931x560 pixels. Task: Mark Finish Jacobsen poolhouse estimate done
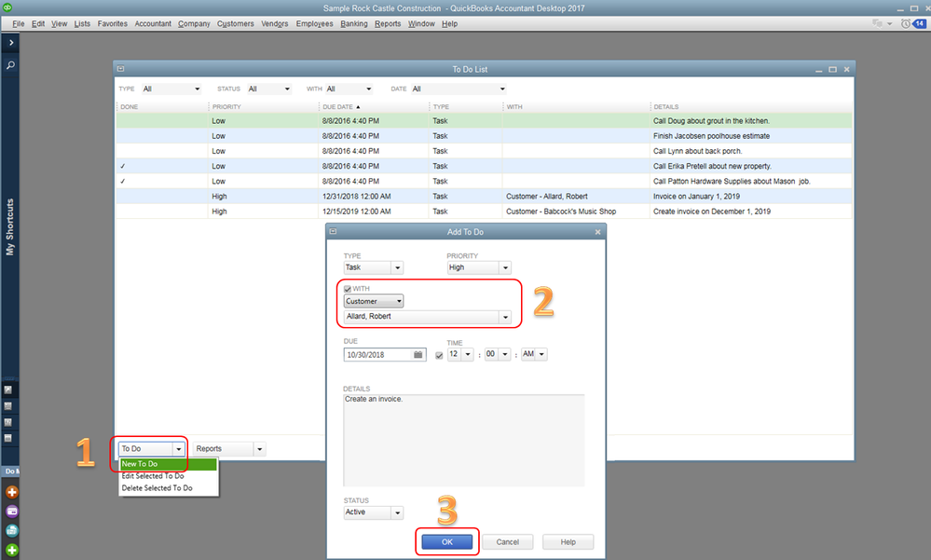point(161,136)
